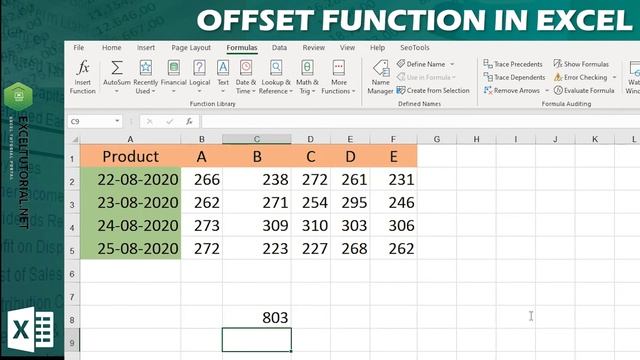The image size is (640, 360).
Task: Select cell containing 273
Action: pyautogui.click(x=202, y=225)
